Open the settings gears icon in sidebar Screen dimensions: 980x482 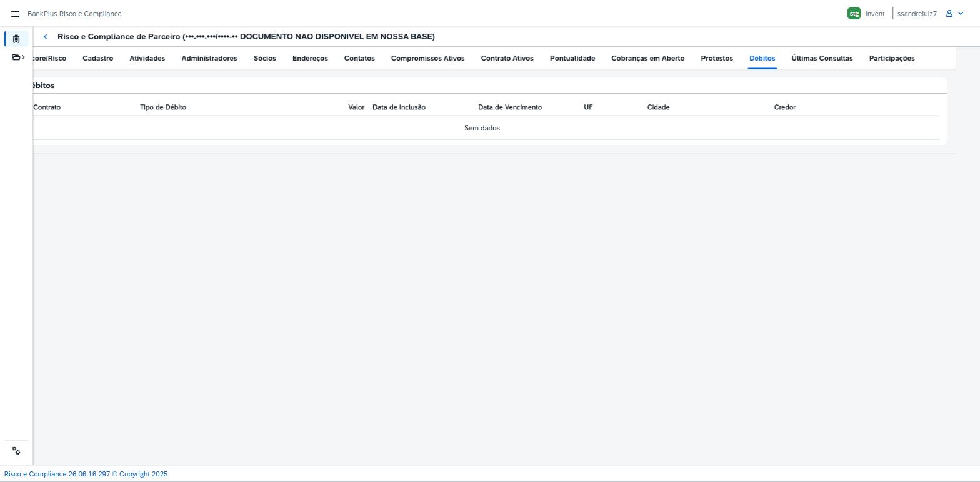tap(16, 451)
